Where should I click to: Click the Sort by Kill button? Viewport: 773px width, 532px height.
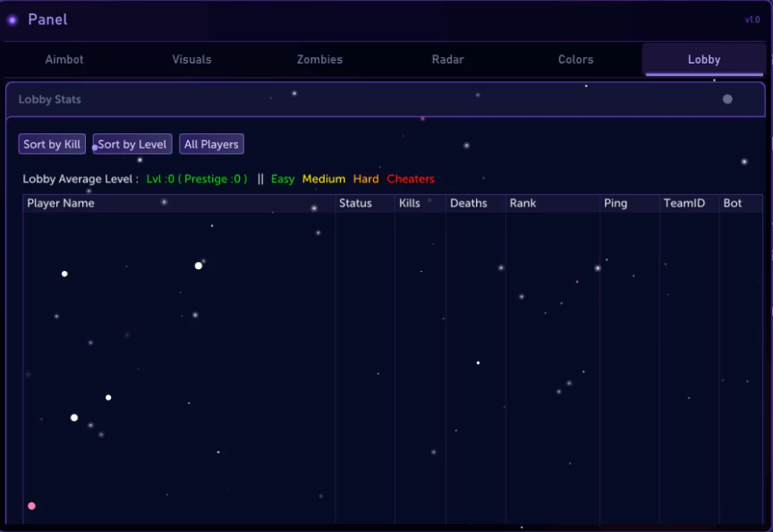(52, 144)
